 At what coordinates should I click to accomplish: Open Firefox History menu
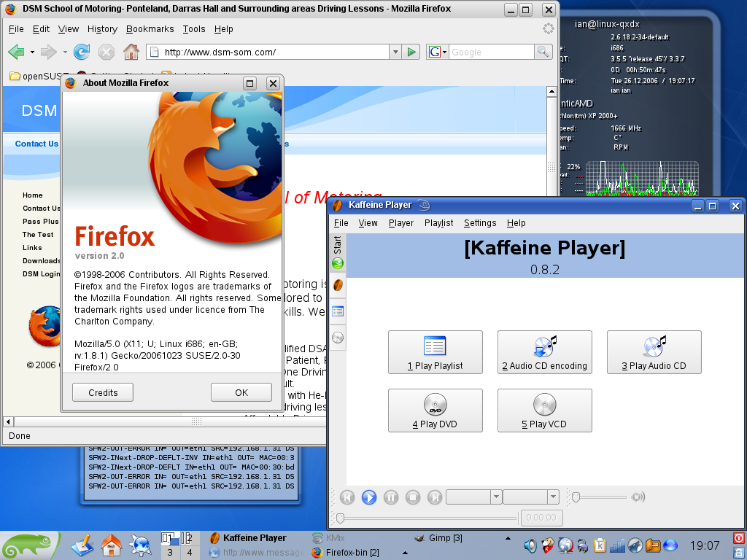coord(102,29)
